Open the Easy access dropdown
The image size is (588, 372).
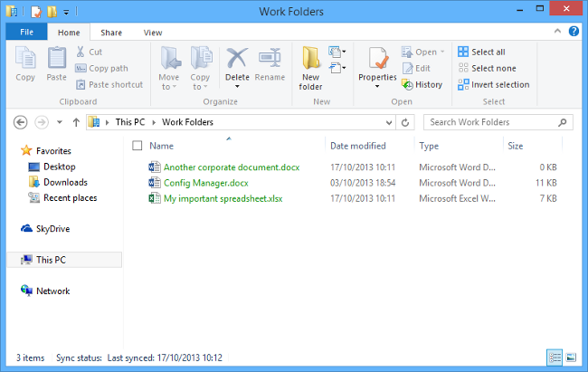click(337, 68)
